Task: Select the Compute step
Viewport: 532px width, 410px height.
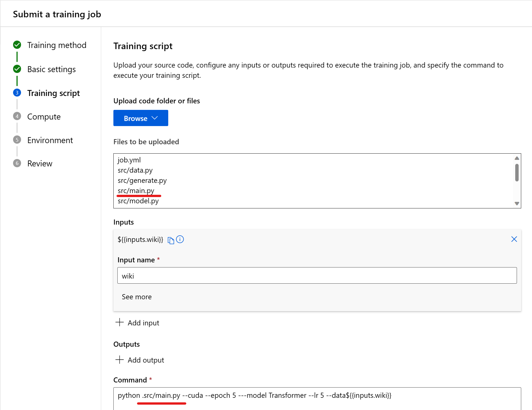Action: pyautogui.click(x=44, y=117)
